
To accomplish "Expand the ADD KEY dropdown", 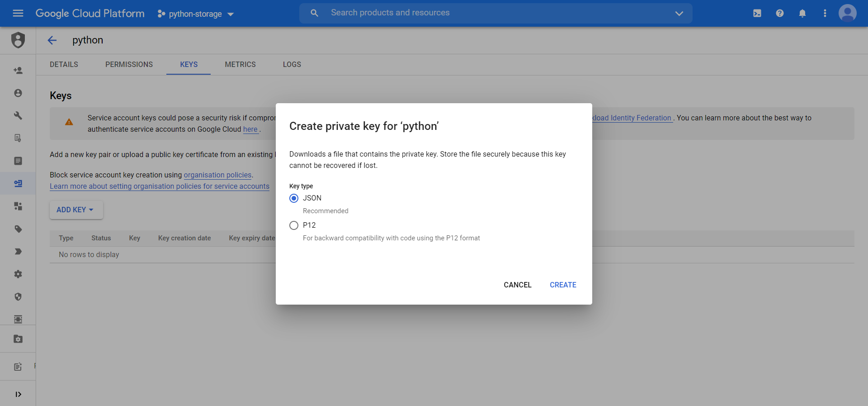I will click(x=76, y=210).
